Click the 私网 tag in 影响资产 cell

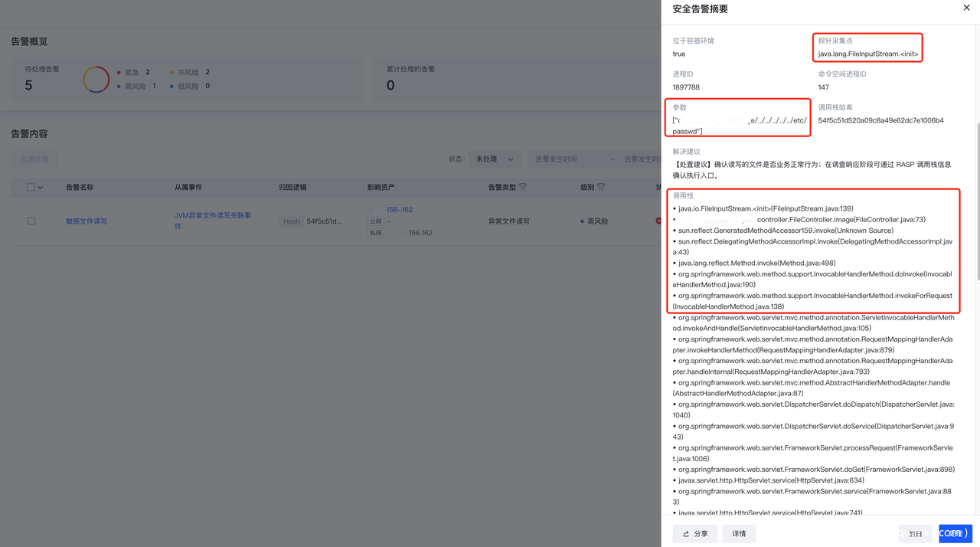pos(376,232)
